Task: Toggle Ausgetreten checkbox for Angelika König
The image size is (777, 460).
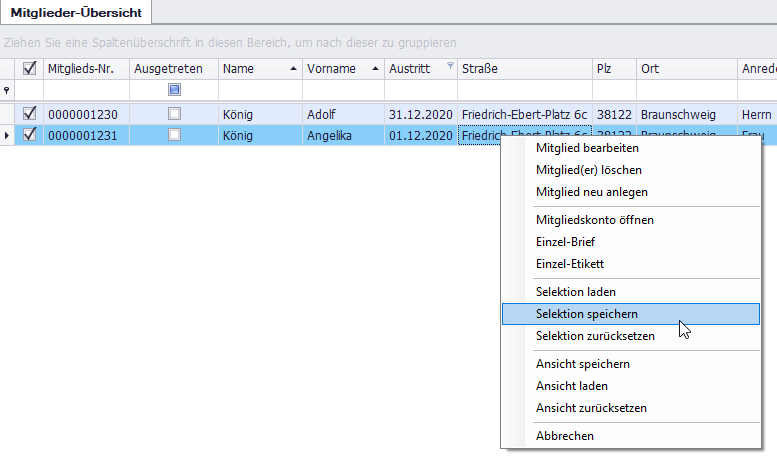Action: pos(175,134)
